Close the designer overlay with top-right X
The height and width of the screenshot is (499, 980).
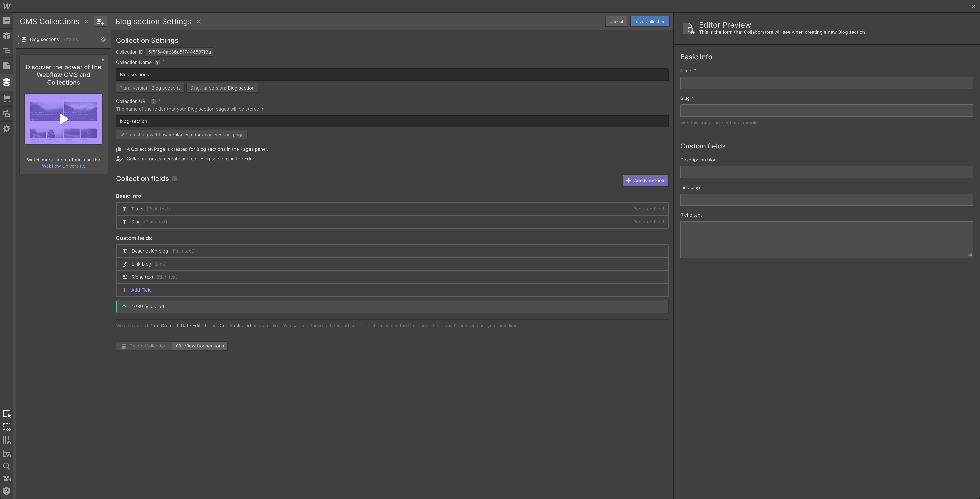[x=973, y=7]
